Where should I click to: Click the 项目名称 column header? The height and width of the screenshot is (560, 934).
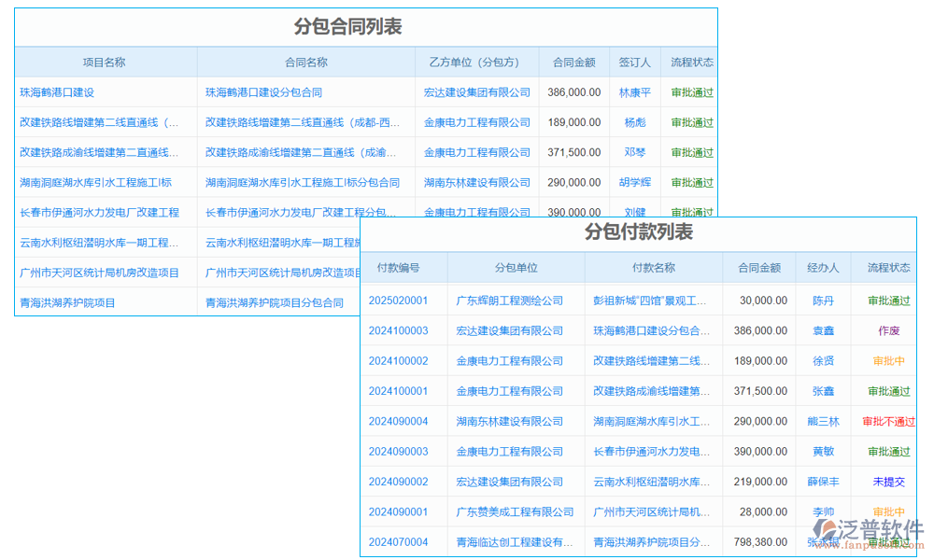[x=104, y=62]
